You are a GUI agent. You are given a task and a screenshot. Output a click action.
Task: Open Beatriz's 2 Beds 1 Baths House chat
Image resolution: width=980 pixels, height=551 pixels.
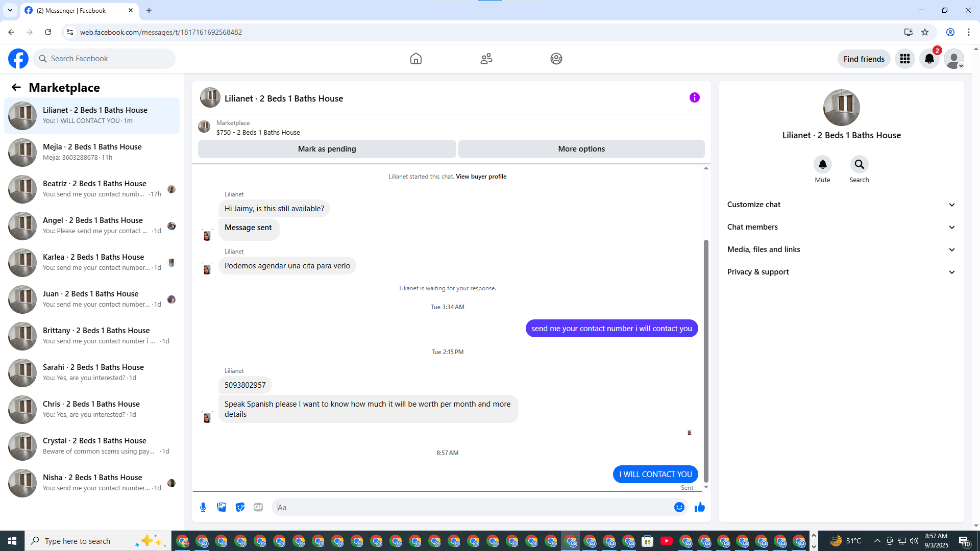(92, 189)
